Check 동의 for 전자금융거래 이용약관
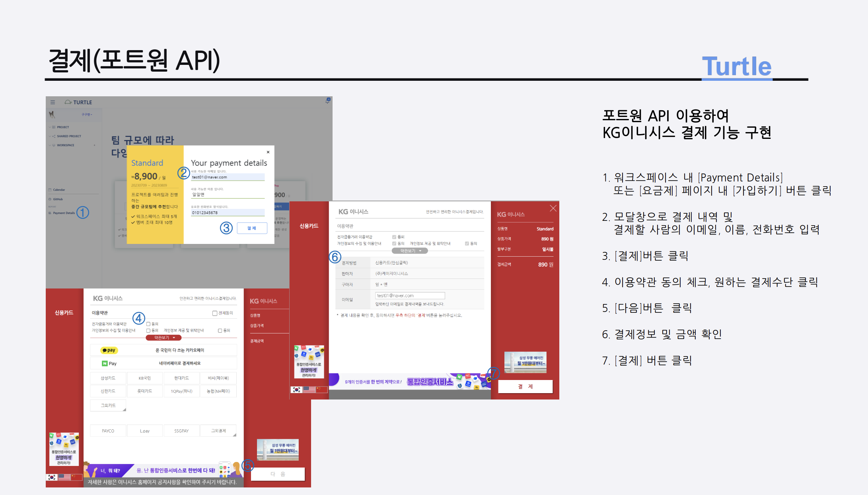Viewport: 868px width, 495px height. coord(148,324)
